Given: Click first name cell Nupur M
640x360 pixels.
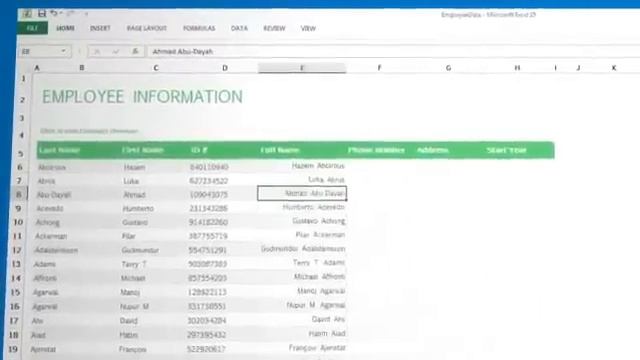Looking at the screenshot, I should pos(134,307).
